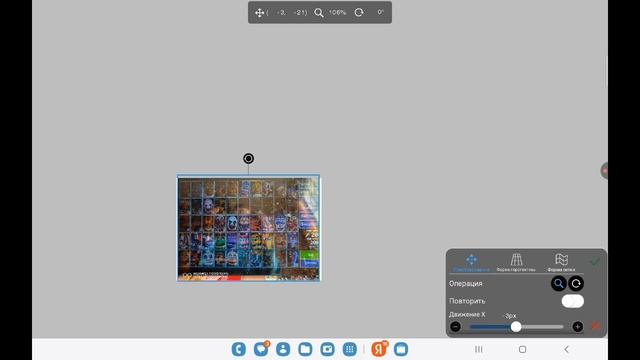Open the Contacts app in taskbar

[x=283, y=349]
